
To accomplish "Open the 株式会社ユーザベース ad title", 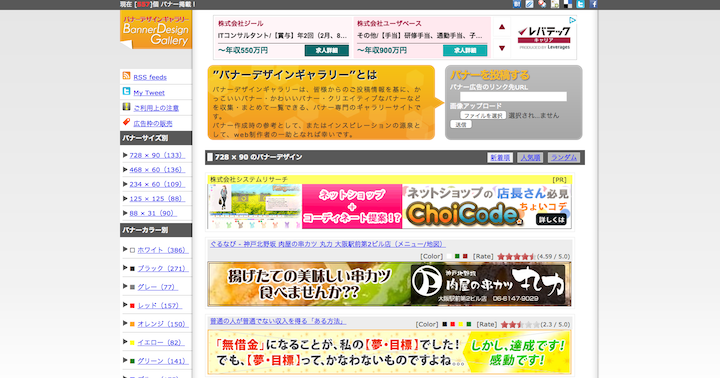I will [389, 23].
